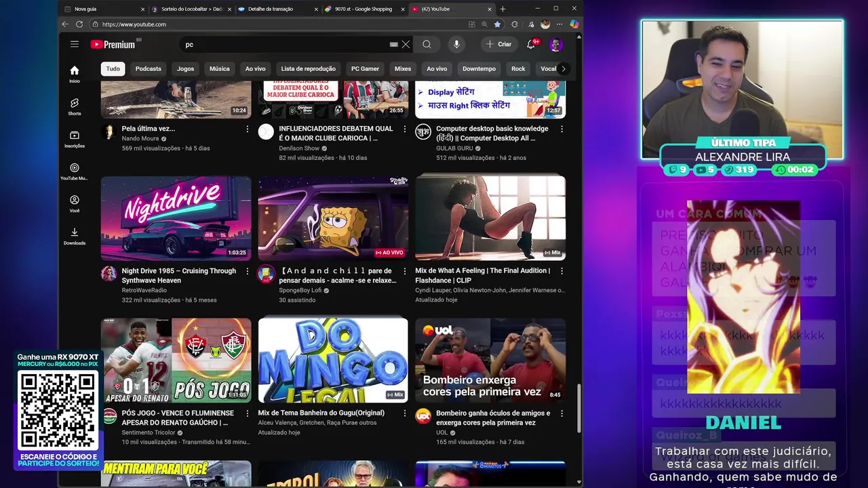Viewport: 868px width, 488px height.
Task: Switch to the Nova guia browser tab
Action: point(103,9)
